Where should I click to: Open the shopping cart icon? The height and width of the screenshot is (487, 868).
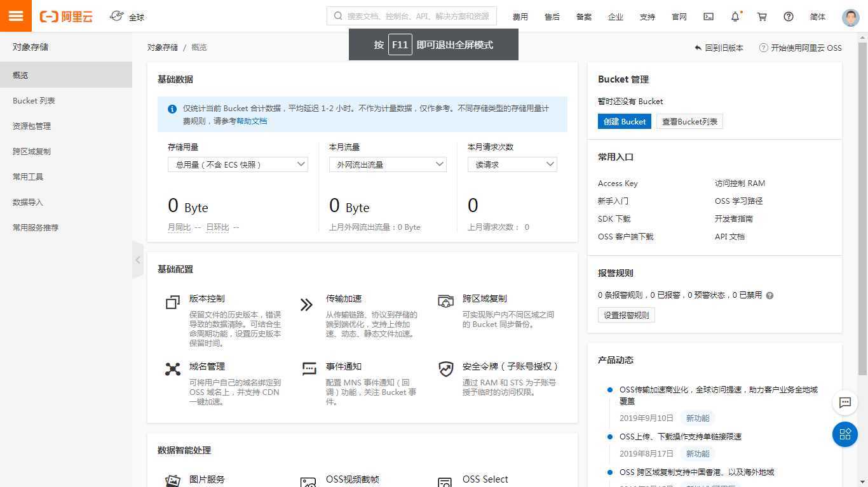[762, 17]
